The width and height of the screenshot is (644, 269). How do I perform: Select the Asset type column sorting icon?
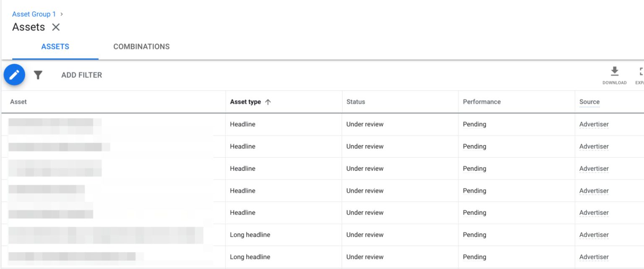pos(269,101)
